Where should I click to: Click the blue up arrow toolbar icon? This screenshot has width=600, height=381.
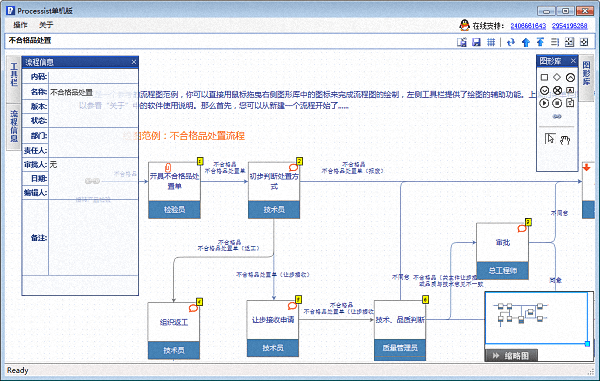pyautogui.click(x=526, y=42)
